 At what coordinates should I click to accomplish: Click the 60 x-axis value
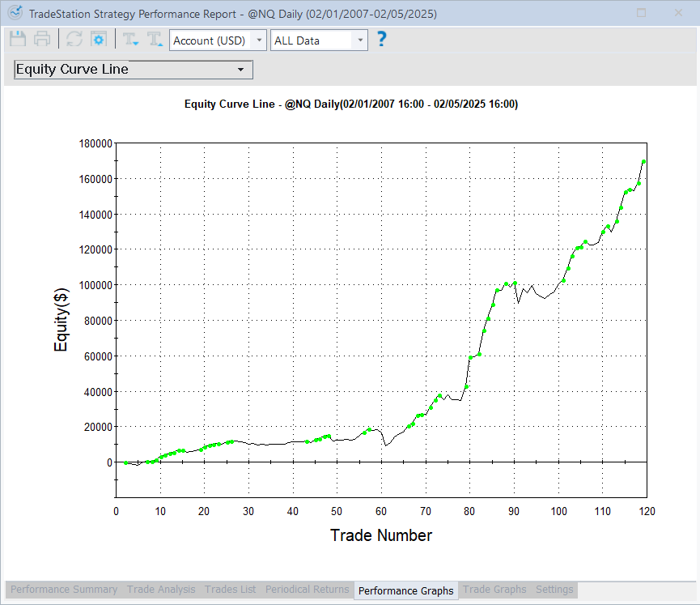click(x=381, y=512)
